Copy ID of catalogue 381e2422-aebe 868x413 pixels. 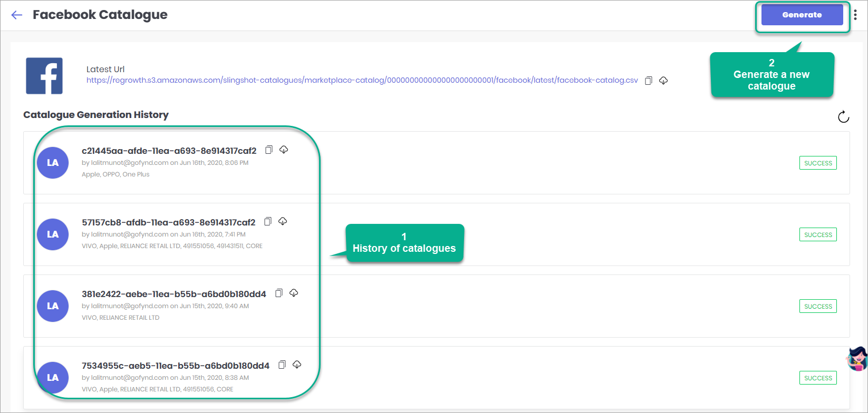[279, 293]
